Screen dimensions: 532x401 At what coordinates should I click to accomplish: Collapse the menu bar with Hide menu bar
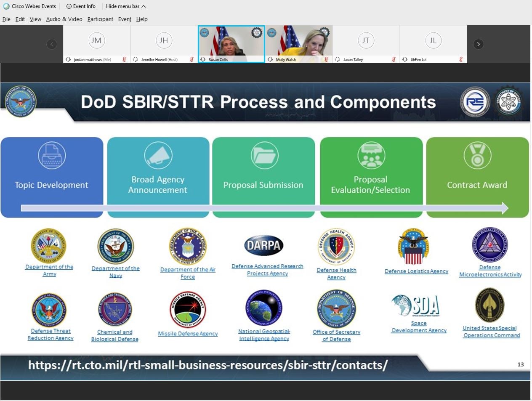click(126, 6)
